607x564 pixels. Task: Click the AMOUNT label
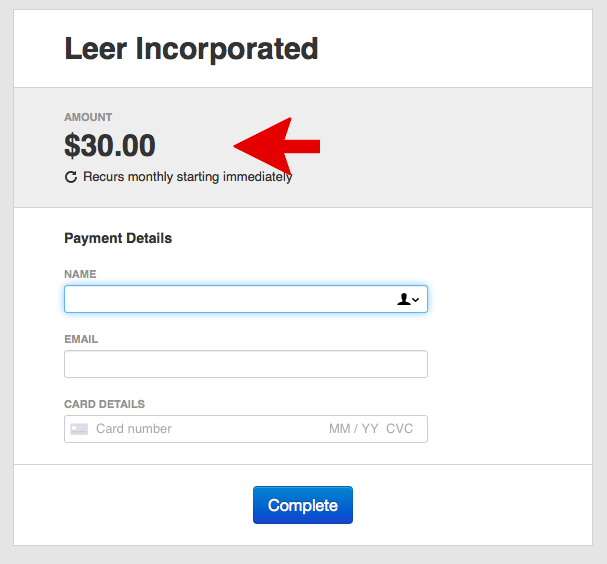(88, 117)
